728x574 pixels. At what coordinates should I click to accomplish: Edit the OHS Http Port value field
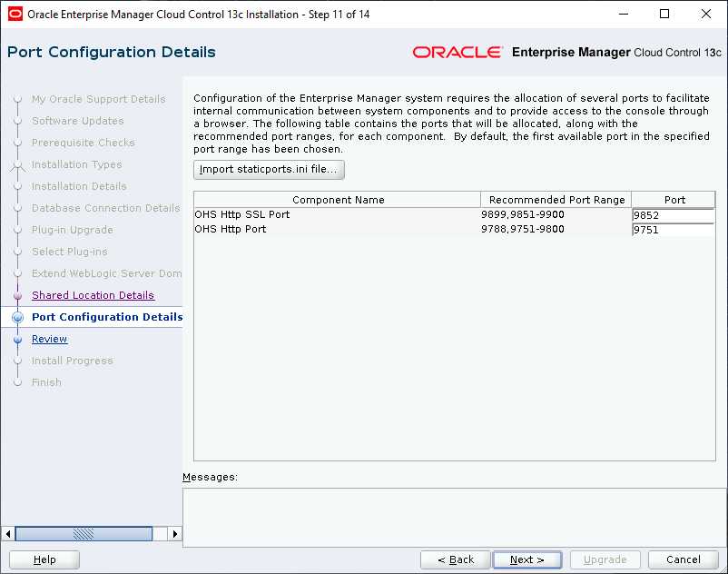[674, 230]
